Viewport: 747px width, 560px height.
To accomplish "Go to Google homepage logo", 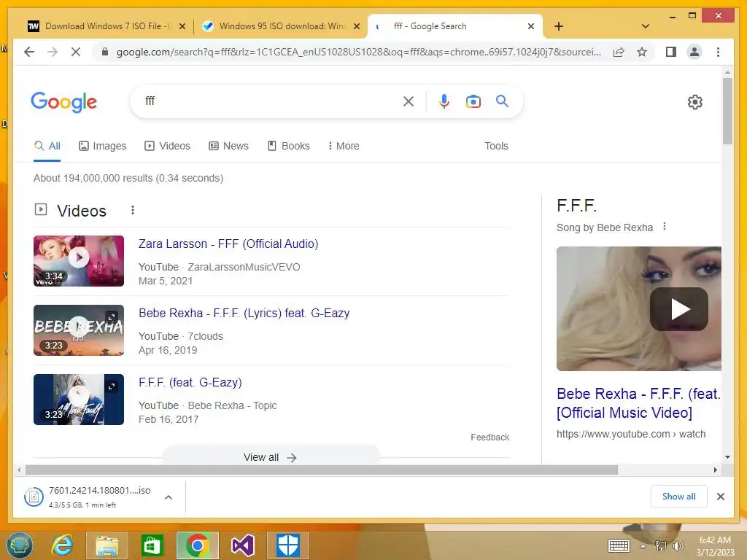I will [64, 102].
